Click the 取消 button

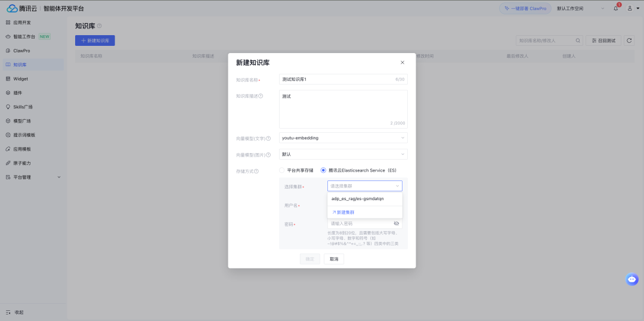(x=334, y=259)
